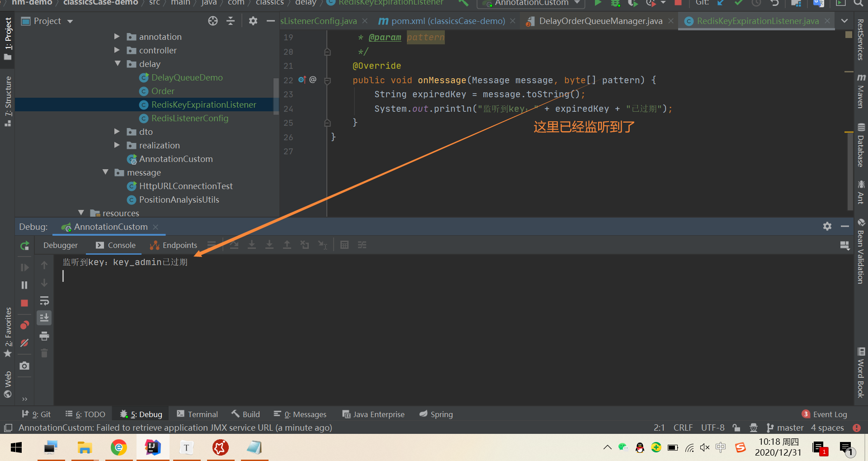Open the Project view dropdown
The width and height of the screenshot is (868, 461).
[x=70, y=21]
